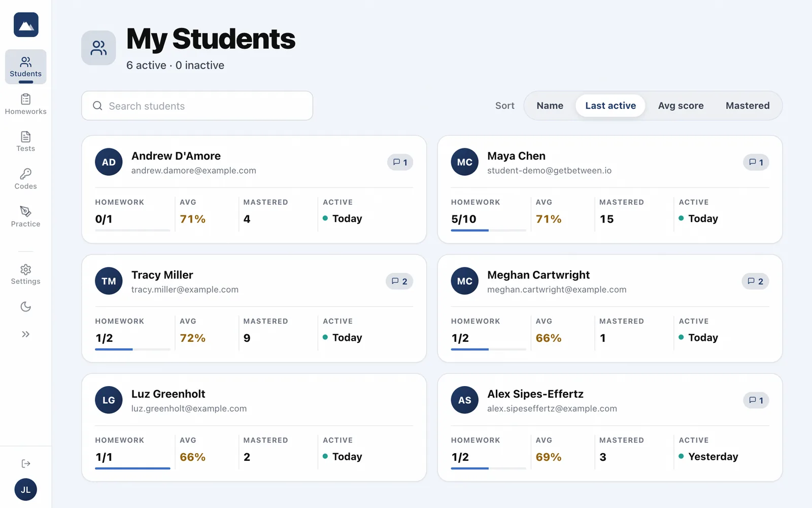The width and height of the screenshot is (812, 508).
Task: Click Alex Sipes-Effertz's 69% average
Action: coord(549,457)
